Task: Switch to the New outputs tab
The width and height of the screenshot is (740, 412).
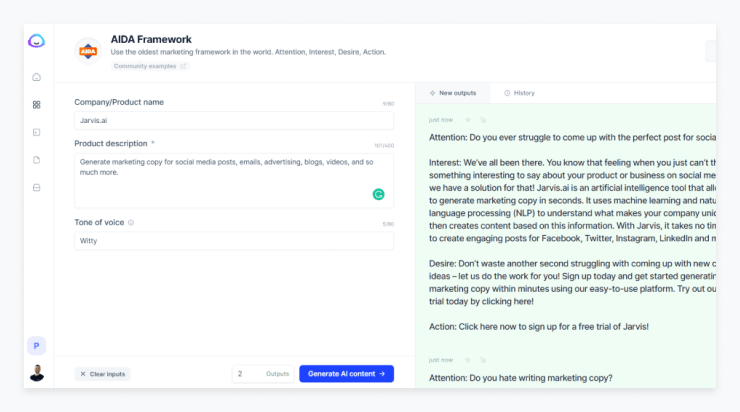Action: coord(453,93)
